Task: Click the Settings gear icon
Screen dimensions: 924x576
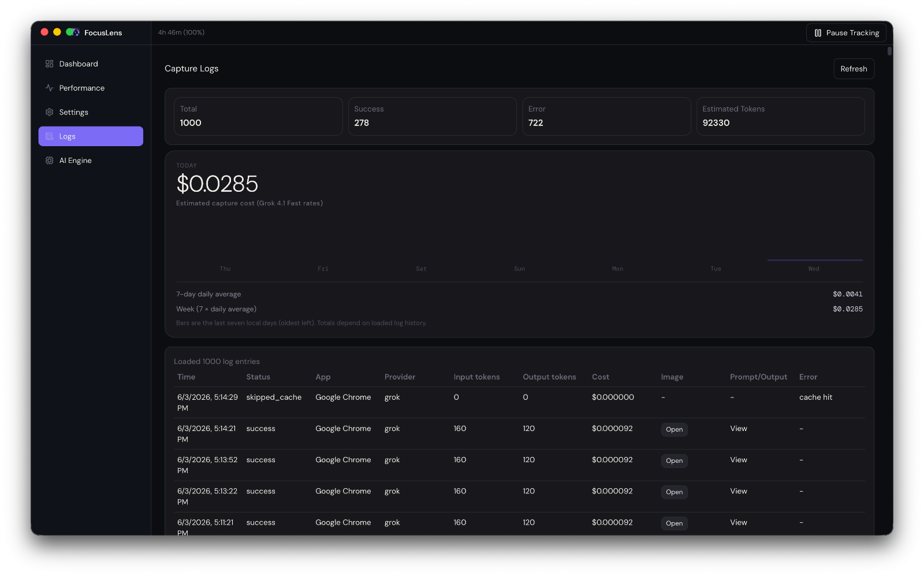Action: click(x=49, y=113)
